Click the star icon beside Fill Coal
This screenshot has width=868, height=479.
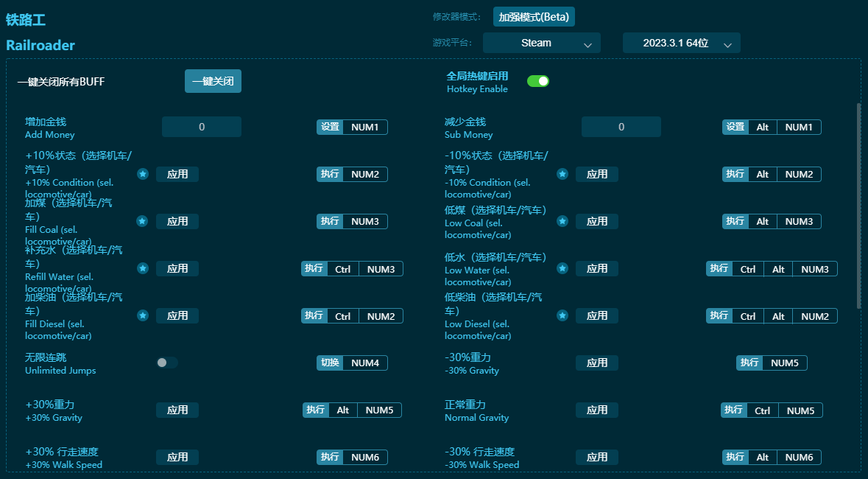point(143,221)
